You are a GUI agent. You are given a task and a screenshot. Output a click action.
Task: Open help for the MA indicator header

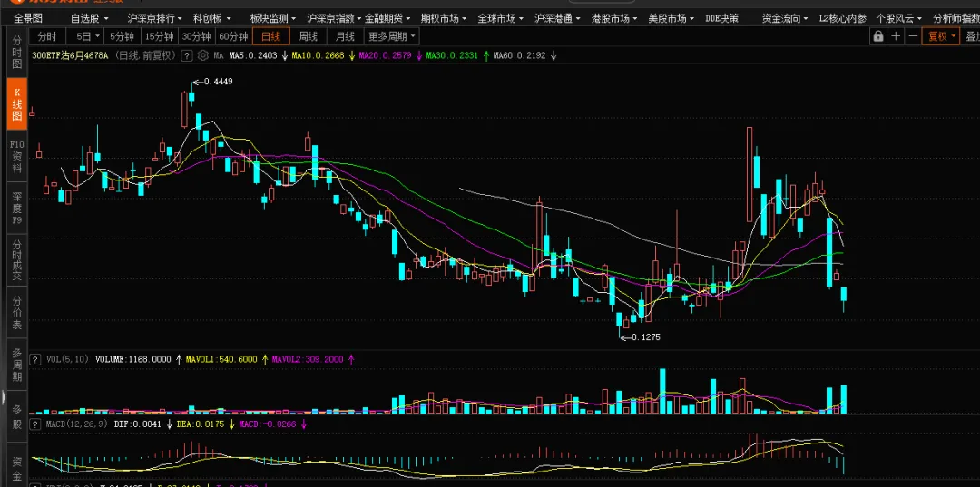186,55
